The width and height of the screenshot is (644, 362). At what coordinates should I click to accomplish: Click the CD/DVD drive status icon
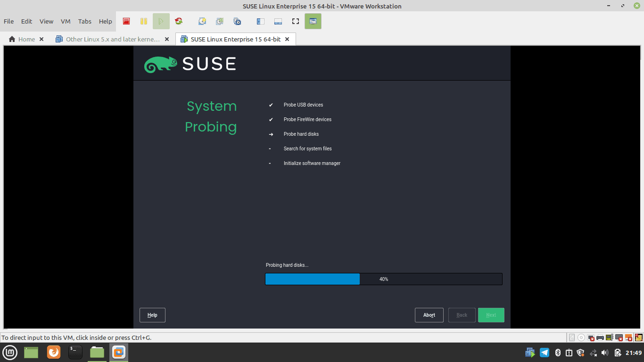pyautogui.click(x=581, y=337)
